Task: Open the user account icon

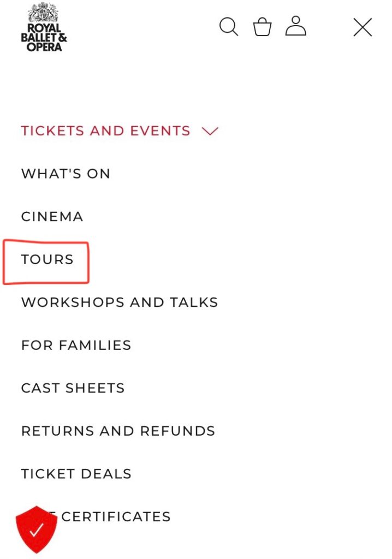Action: [296, 26]
